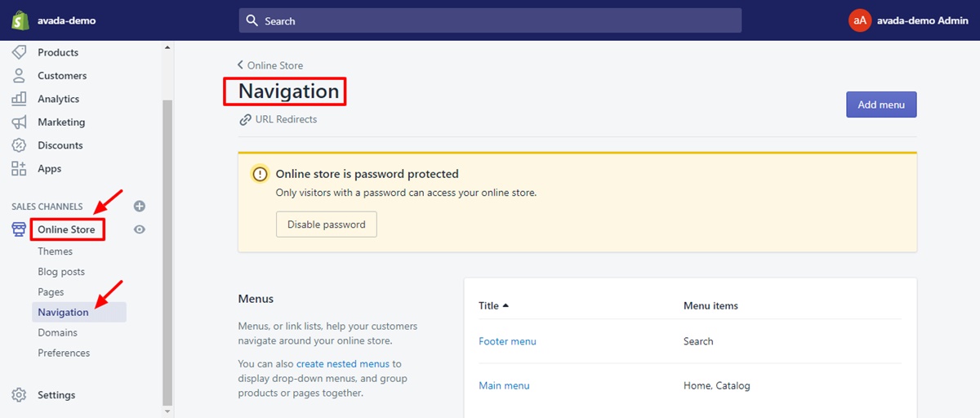Image resolution: width=980 pixels, height=418 pixels.
Task: Open Preferences under Online Store
Action: pos(64,354)
